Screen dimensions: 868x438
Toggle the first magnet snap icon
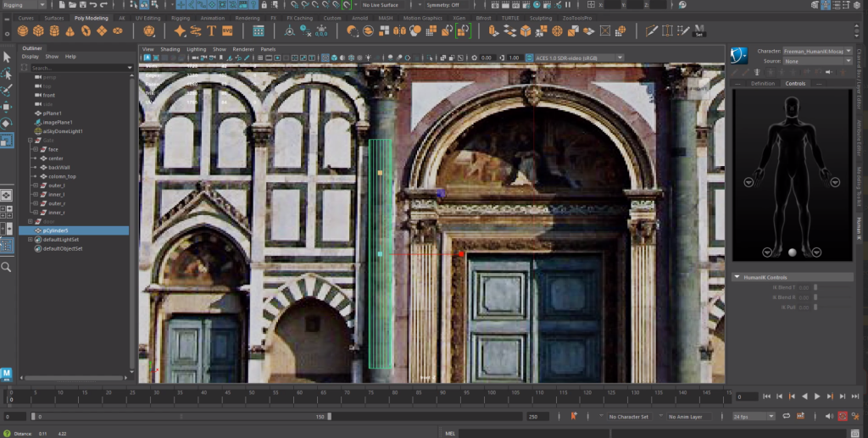[294, 4]
